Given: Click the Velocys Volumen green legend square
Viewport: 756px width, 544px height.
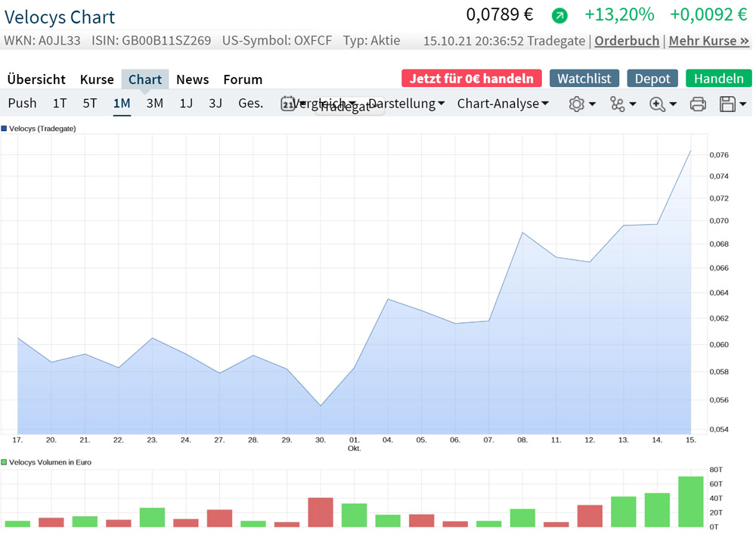Looking at the screenshot, I should 4,462.
